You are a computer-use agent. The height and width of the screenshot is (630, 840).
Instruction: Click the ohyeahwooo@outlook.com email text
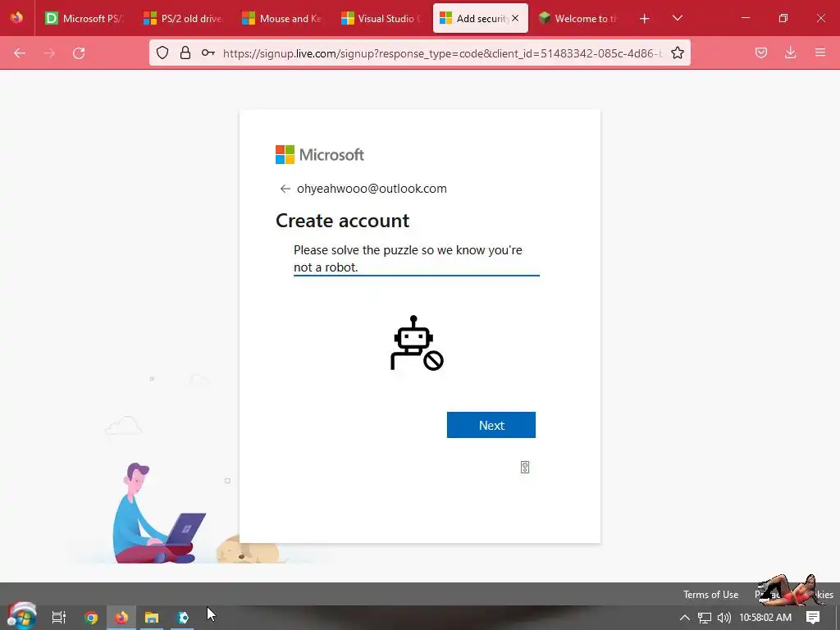click(x=372, y=189)
